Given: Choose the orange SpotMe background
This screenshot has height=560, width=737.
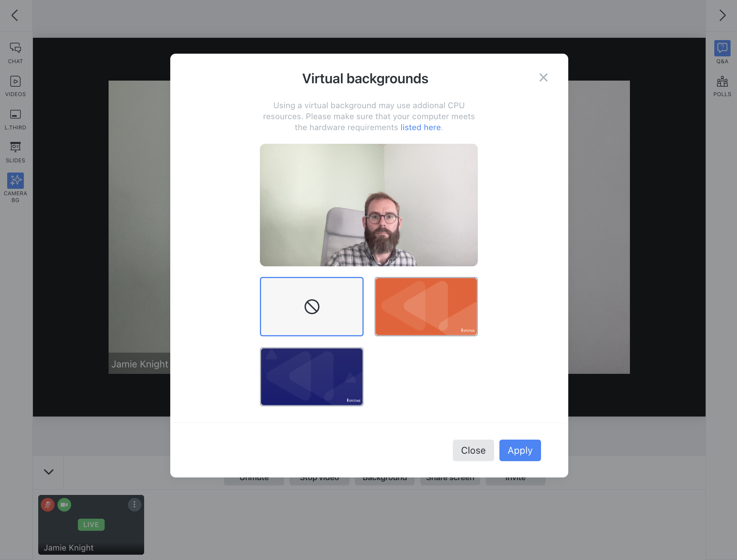Looking at the screenshot, I should pyautogui.click(x=426, y=306).
